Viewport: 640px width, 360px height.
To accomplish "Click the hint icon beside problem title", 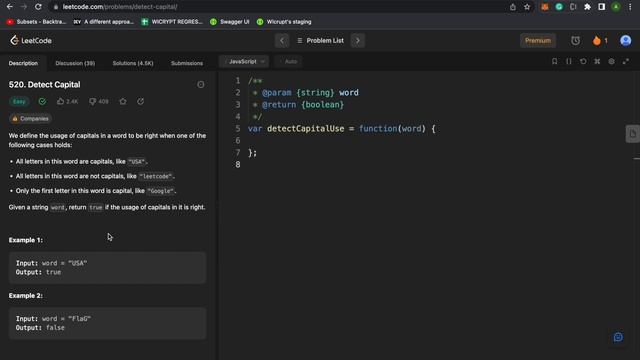I will [x=201, y=84].
